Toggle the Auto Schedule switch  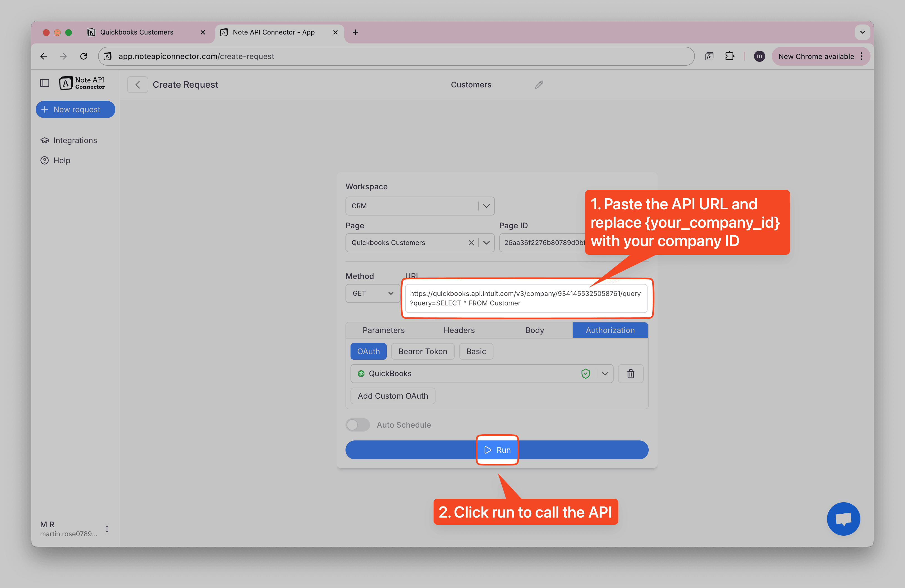point(357,425)
